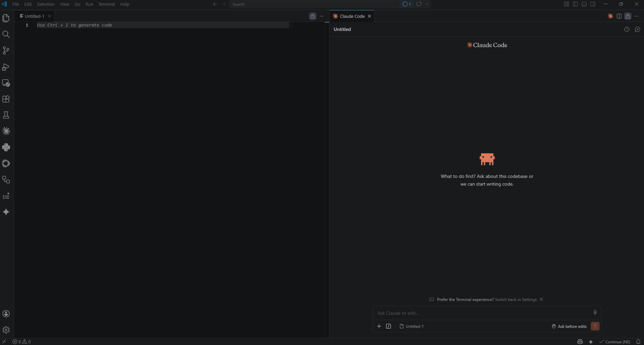
Task: Click the agent sessions indicator showing 1
Action: (407, 4)
